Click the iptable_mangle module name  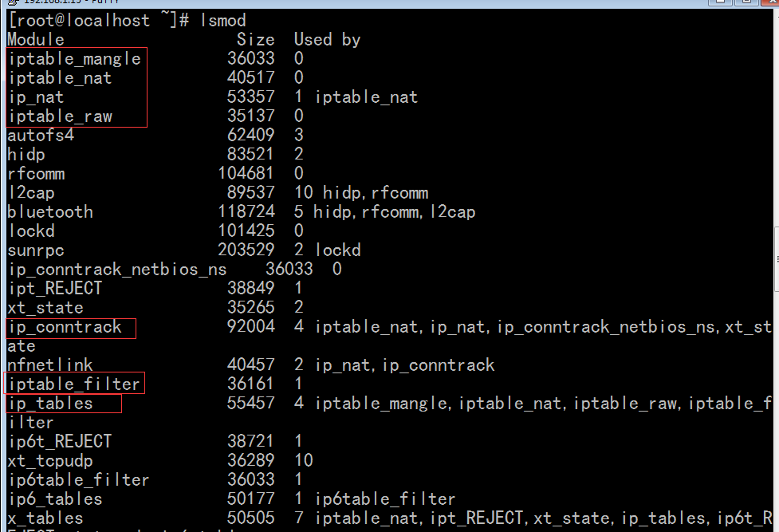(x=75, y=59)
